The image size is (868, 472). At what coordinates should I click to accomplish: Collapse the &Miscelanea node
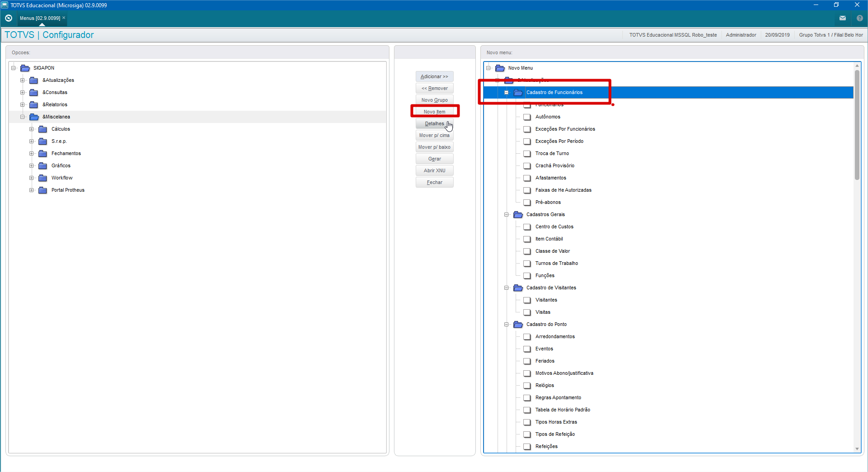tap(23, 117)
